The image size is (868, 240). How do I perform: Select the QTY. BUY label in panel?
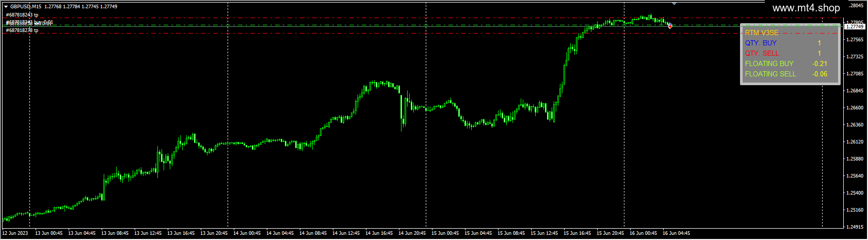point(761,43)
